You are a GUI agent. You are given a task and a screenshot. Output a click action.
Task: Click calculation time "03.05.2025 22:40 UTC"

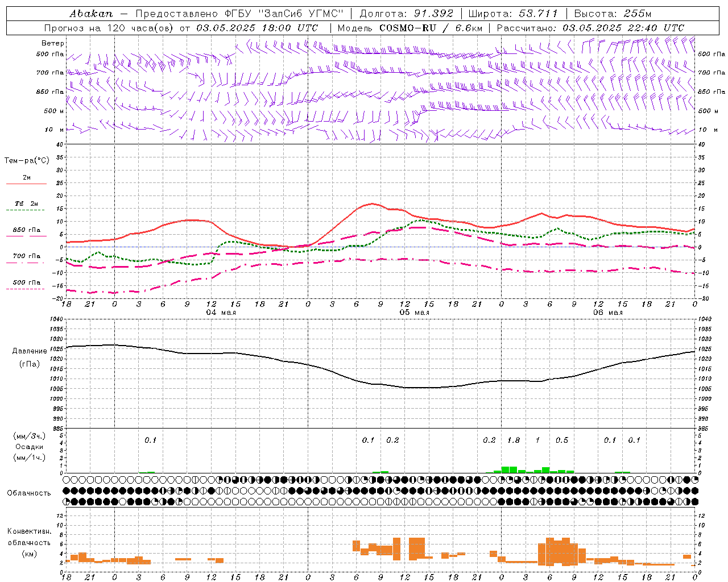(x=623, y=28)
